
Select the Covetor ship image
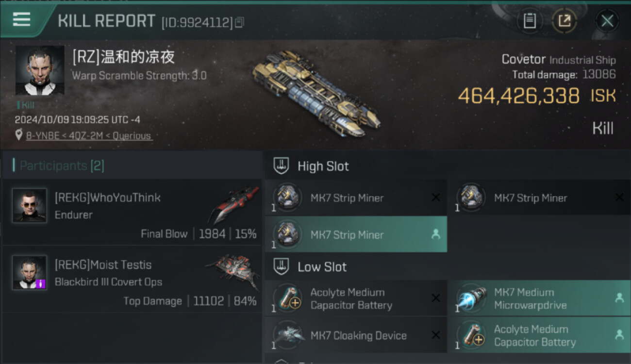tap(316, 93)
